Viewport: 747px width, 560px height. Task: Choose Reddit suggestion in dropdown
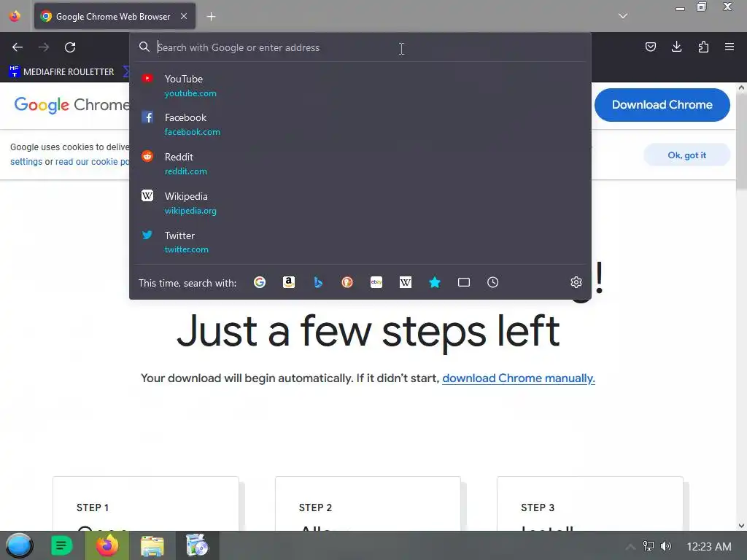pos(360,163)
